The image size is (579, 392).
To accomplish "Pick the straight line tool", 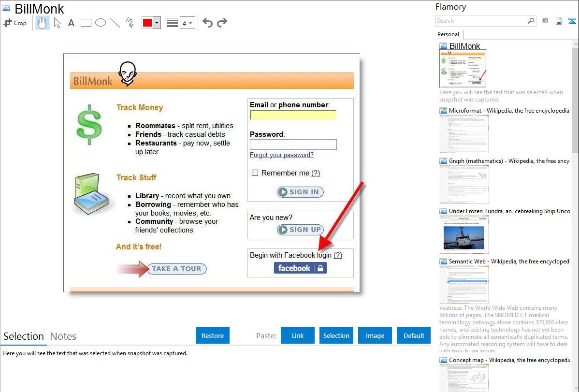I will coord(115,23).
